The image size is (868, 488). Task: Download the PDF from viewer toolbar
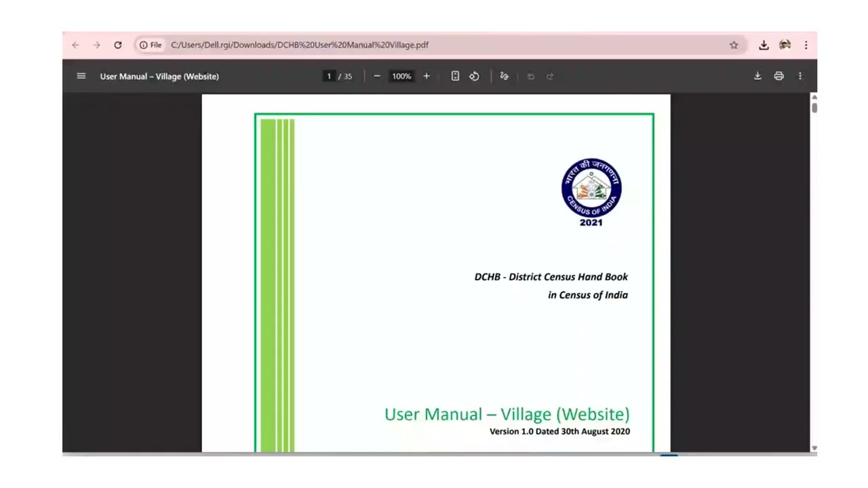point(757,76)
